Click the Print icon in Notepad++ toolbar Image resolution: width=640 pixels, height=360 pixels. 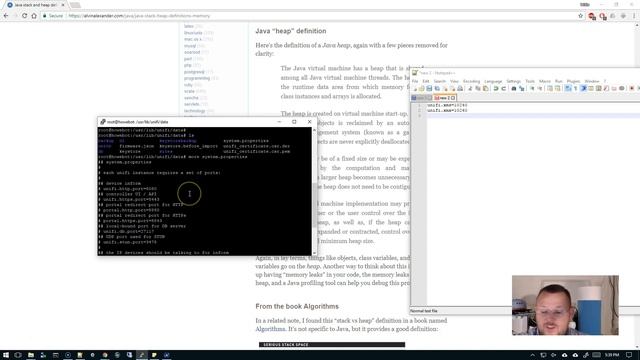(x=460, y=89)
